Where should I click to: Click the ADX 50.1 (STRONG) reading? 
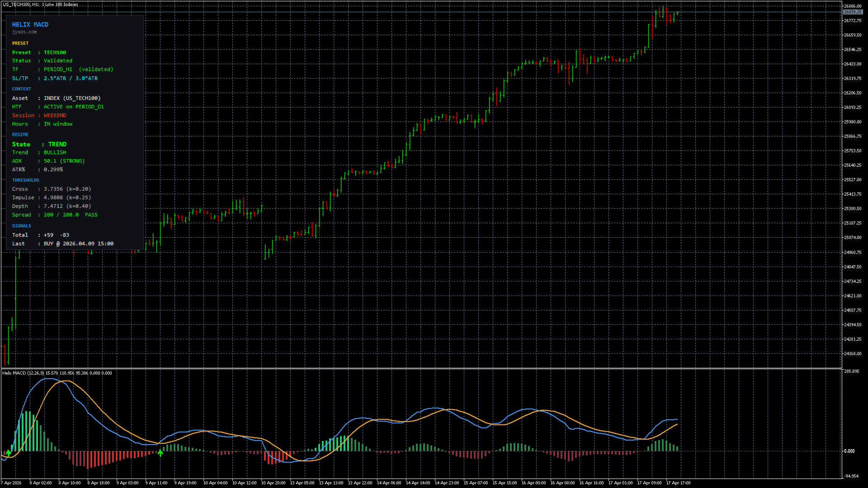tap(64, 161)
